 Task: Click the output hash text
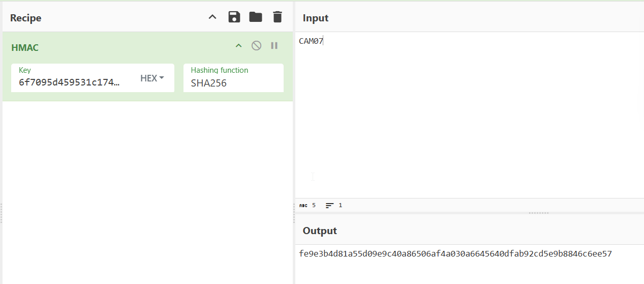coord(455,253)
